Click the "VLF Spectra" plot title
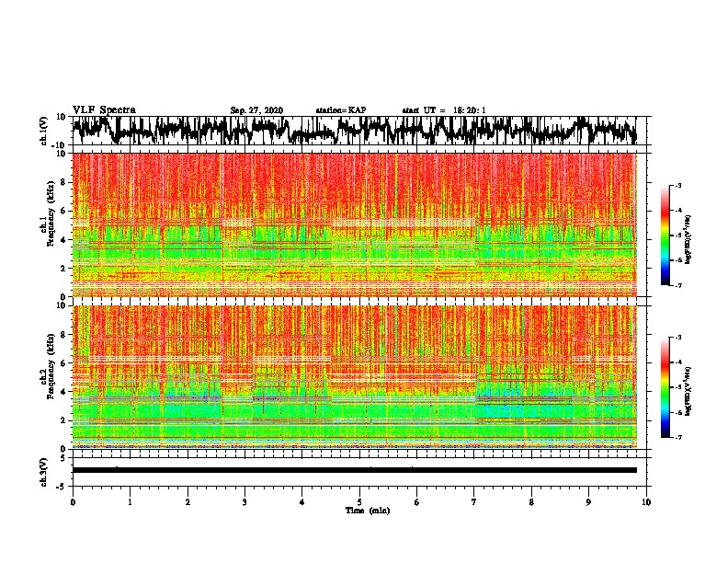The width and height of the screenshot is (728, 563). tap(104, 110)
